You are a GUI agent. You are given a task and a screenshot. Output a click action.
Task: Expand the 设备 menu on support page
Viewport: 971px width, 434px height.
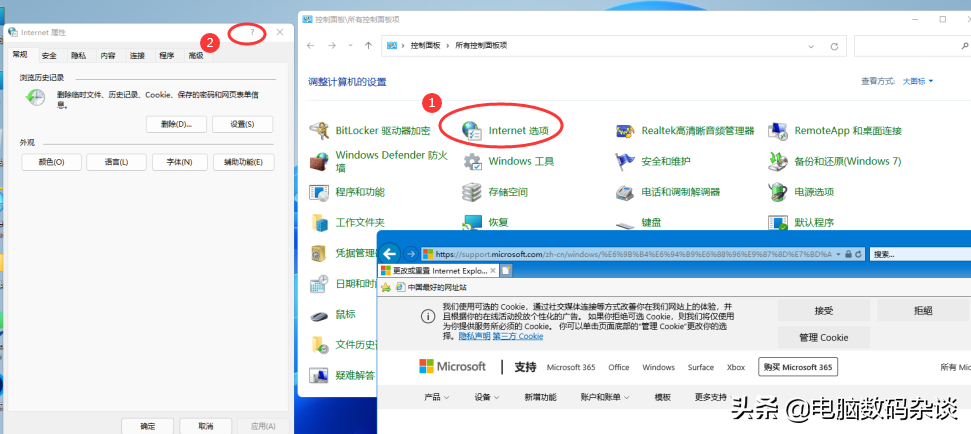pos(487,397)
